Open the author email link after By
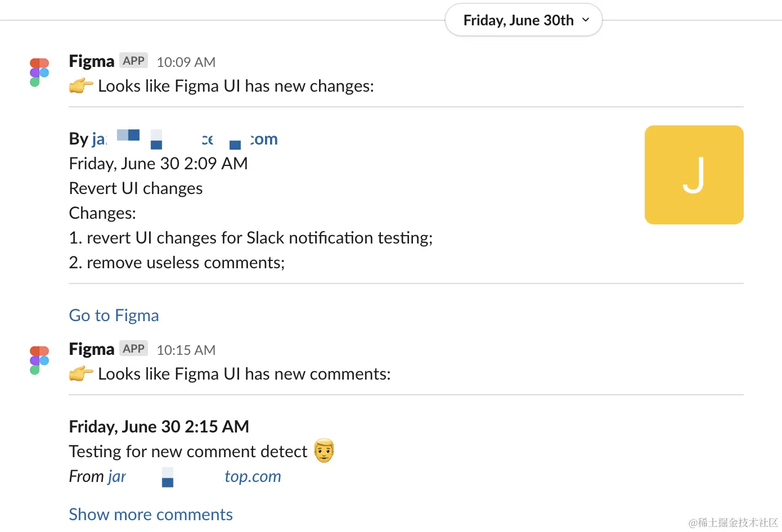The width and height of the screenshot is (782, 532). coord(185,139)
